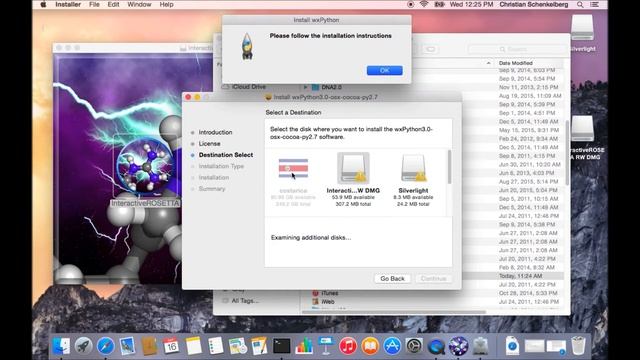
Task: Open Maps from the Dock
Action: pos(238,346)
